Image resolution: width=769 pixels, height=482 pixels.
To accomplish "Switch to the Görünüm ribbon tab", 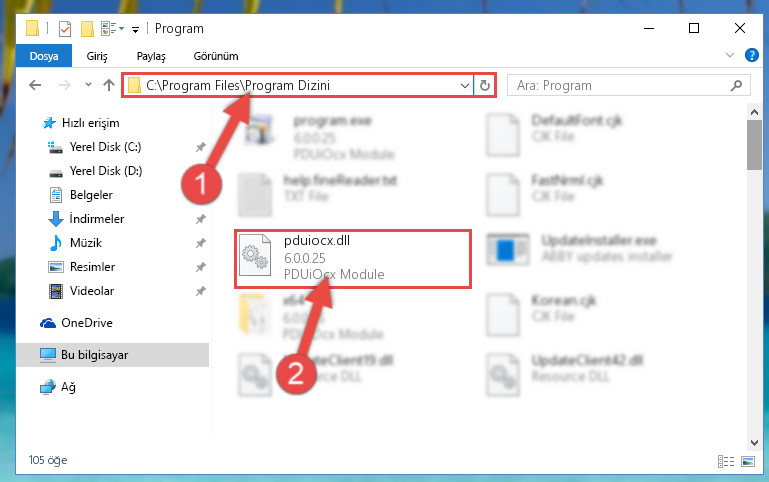I will 216,56.
